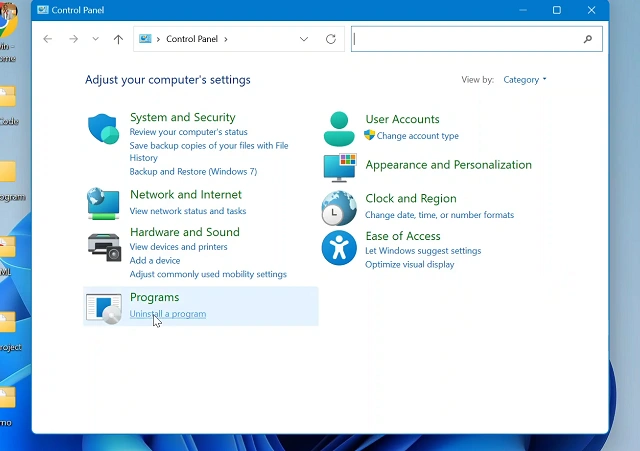Open the User Accounts person icon

coord(339,129)
